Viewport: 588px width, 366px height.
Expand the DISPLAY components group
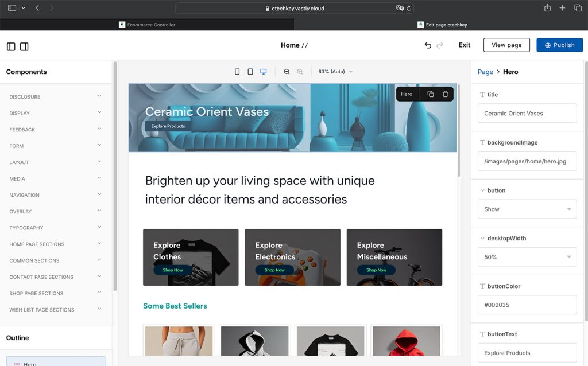point(56,113)
